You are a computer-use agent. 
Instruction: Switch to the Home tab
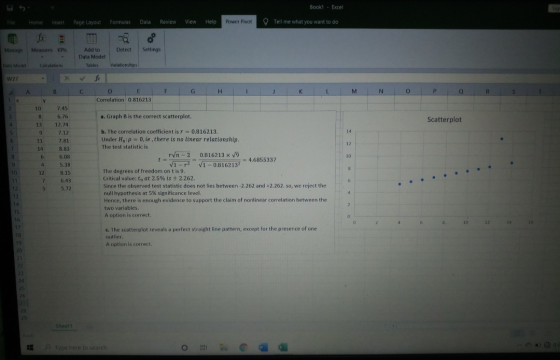pos(35,22)
